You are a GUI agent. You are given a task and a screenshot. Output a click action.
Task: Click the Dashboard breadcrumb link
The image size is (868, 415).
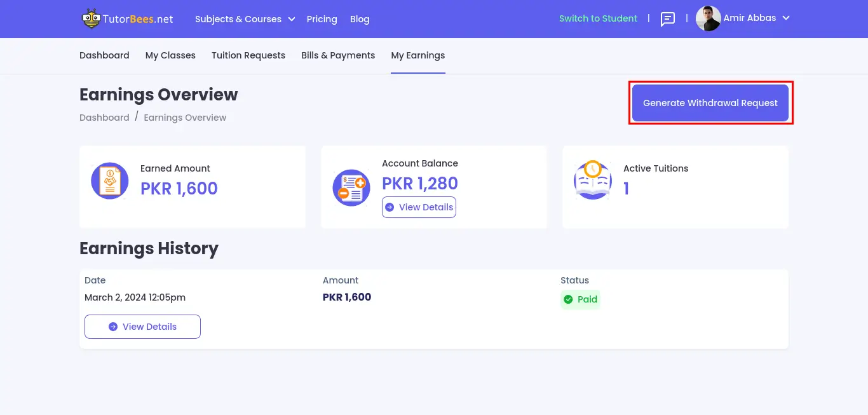pos(104,117)
